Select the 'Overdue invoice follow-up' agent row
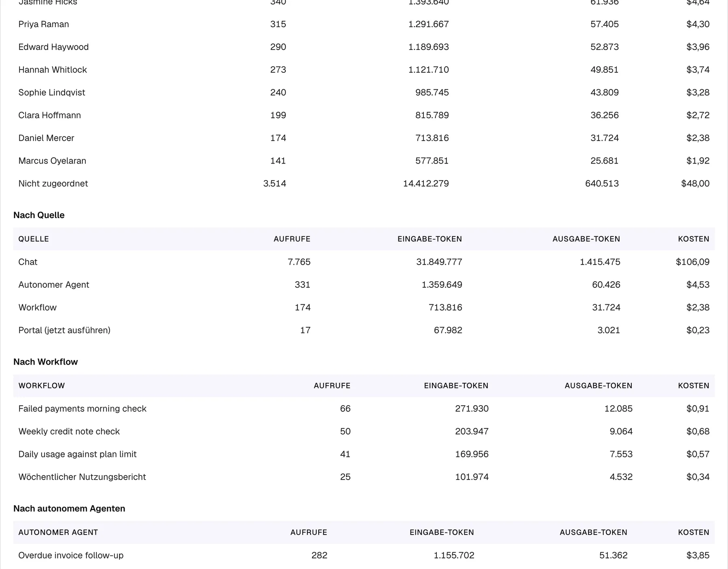This screenshot has width=728, height=569. 364,555
